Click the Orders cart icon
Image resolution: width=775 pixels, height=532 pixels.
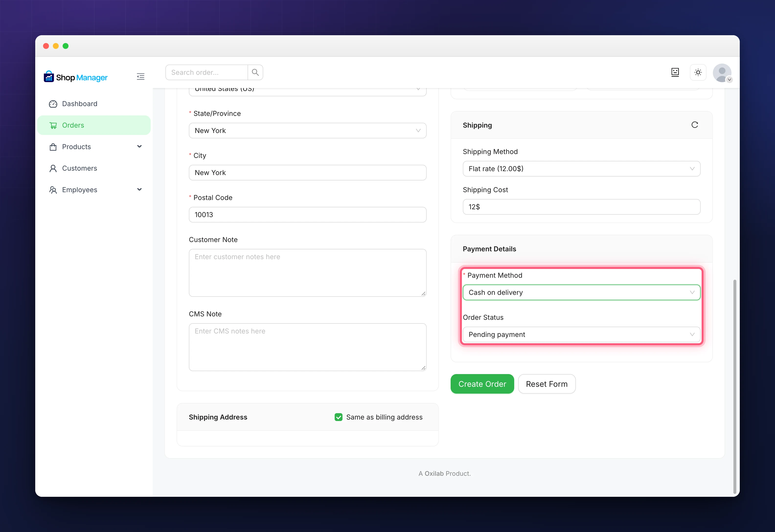click(53, 125)
